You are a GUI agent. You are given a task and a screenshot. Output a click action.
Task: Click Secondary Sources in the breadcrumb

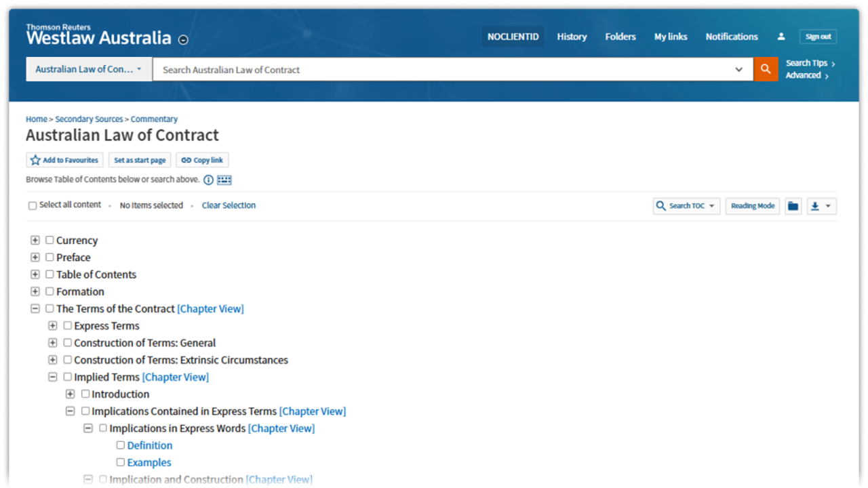(89, 119)
